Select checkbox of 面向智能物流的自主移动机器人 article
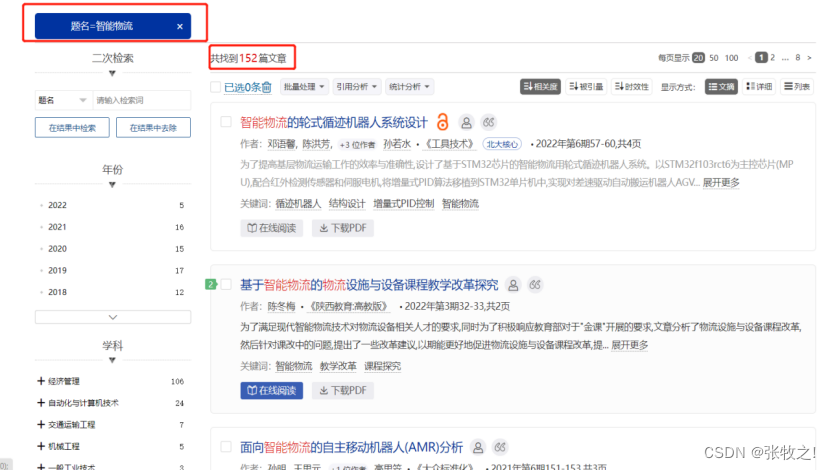The image size is (831, 470). click(x=226, y=447)
